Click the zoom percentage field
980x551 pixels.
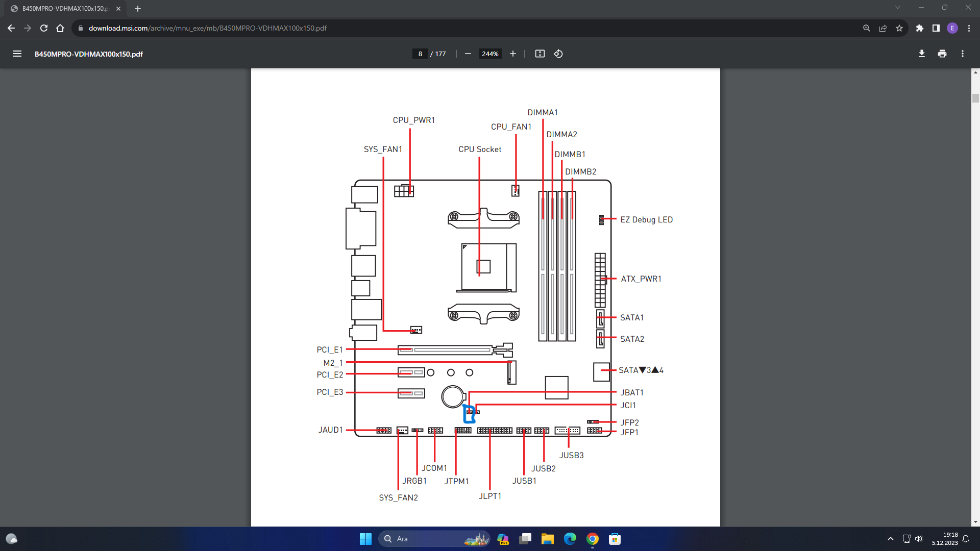pos(490,54)
